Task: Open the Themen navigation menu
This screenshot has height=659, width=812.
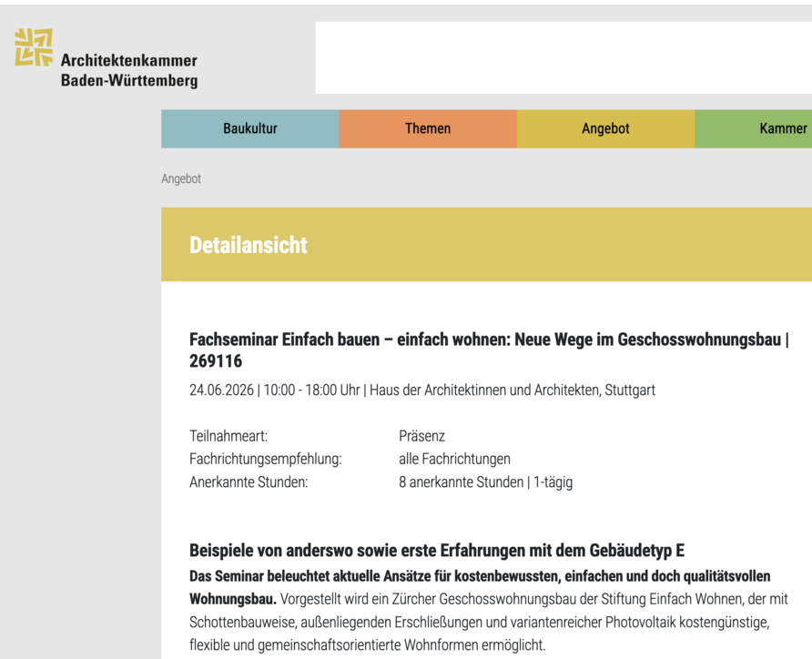Action: (428, 129)
